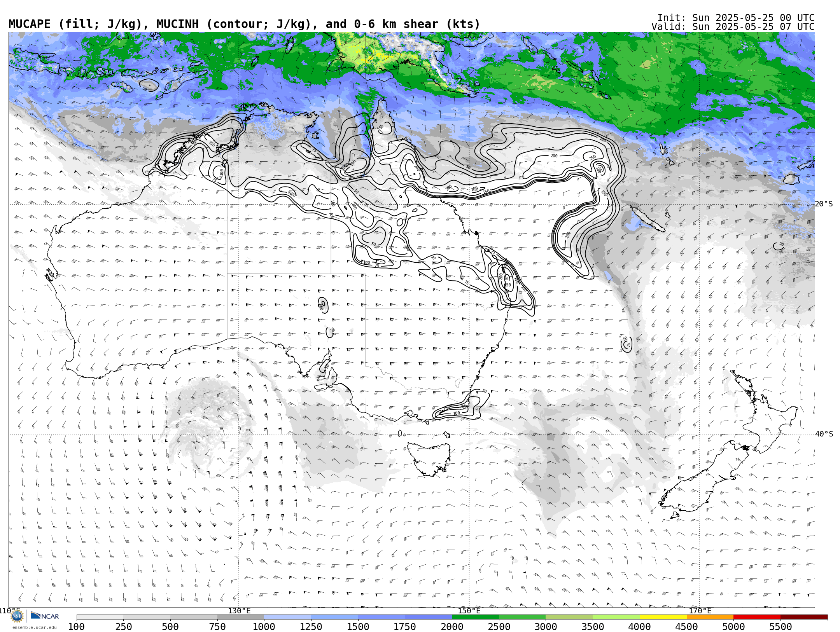Pick the red 5000–5500 colorbar swatch
The height and width of the screenshot is (632, 840).
click(757, 617)
